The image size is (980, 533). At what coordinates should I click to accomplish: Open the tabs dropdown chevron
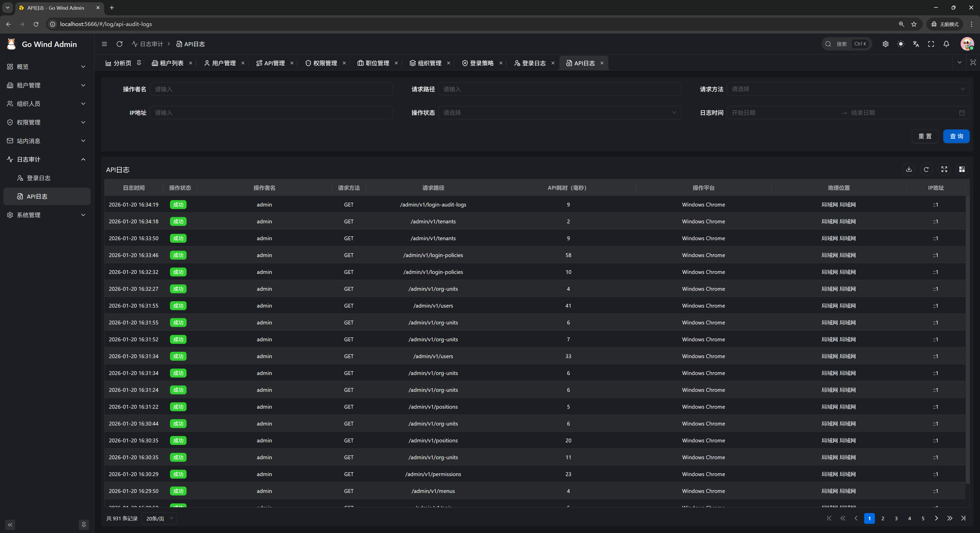point(960,62)
